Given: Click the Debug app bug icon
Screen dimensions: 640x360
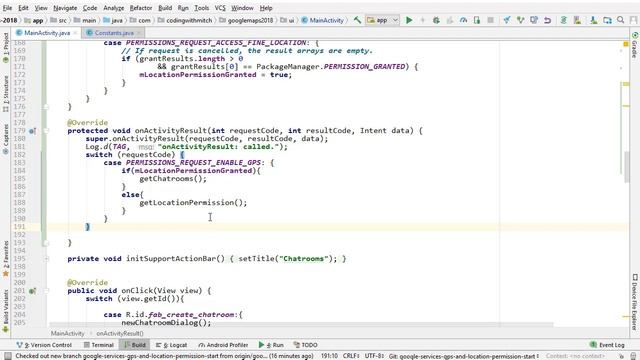Looking at the screenshot, I should tap(436, 20).
